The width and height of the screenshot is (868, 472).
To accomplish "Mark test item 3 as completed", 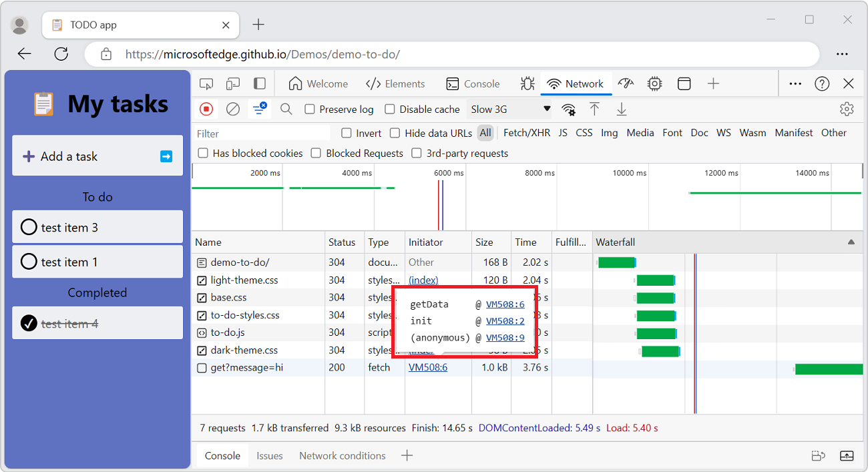I will tap(29, 227).
